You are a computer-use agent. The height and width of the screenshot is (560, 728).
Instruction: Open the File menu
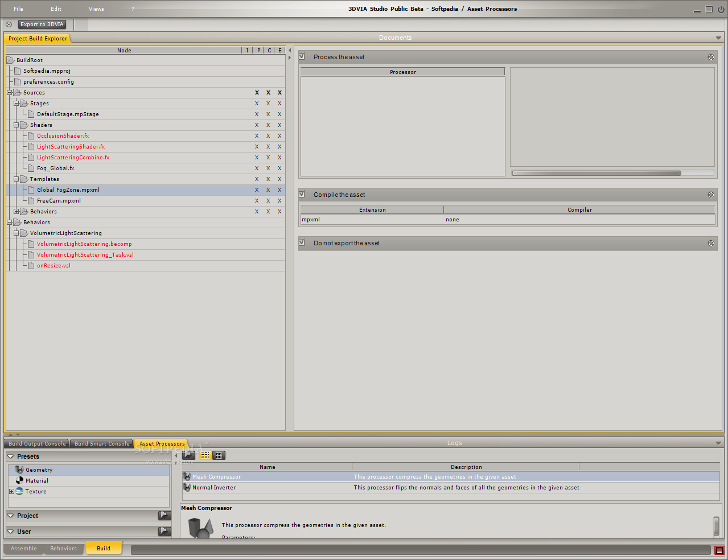tap(18, 9)
